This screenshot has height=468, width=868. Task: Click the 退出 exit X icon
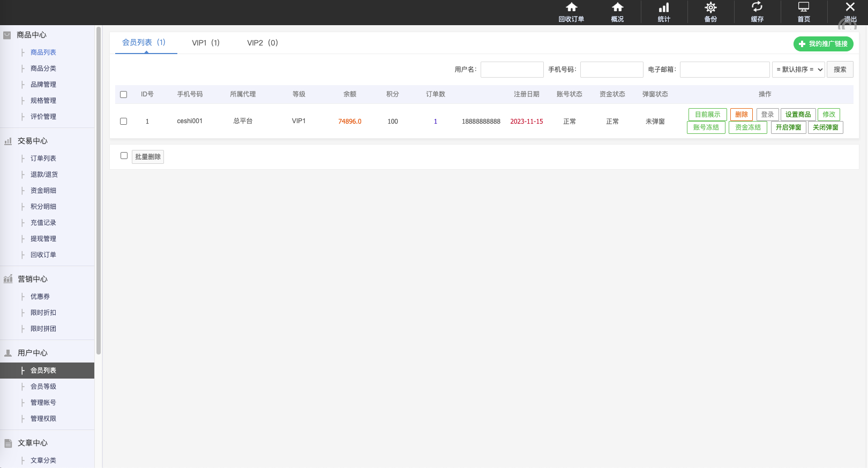850,7
